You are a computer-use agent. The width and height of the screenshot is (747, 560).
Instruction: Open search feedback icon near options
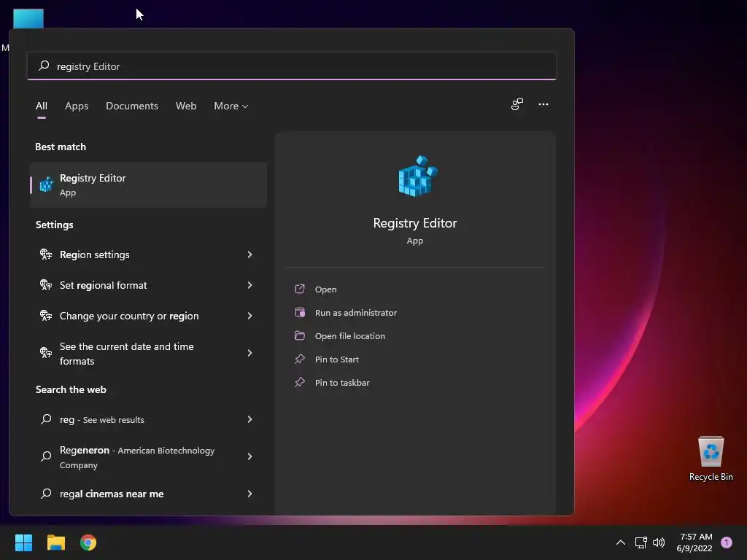517,104
